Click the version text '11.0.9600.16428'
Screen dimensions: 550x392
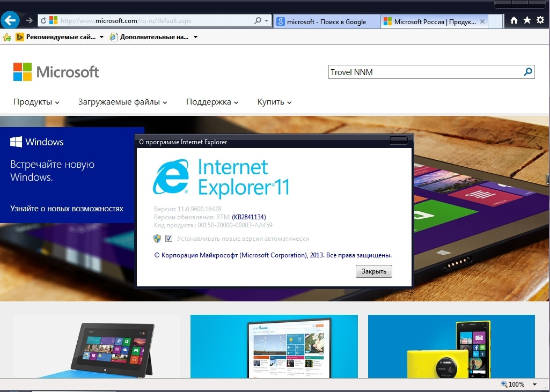[x=199, y=209]
